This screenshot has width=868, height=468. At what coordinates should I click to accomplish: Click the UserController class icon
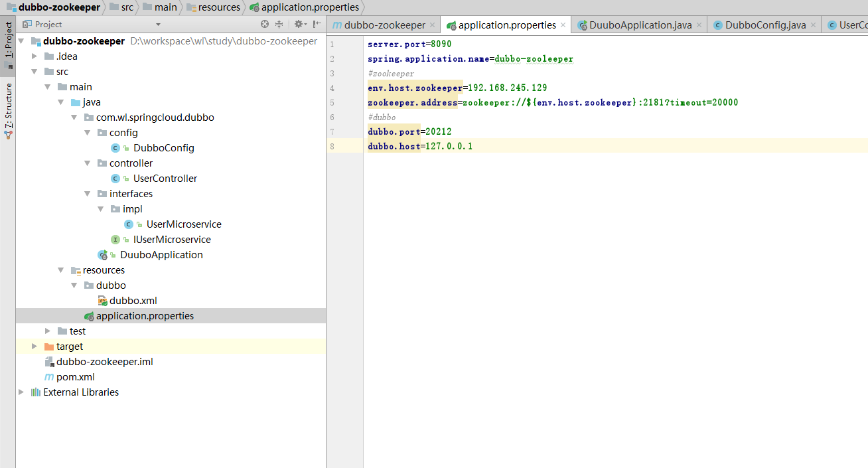click(x=115, y=179)
